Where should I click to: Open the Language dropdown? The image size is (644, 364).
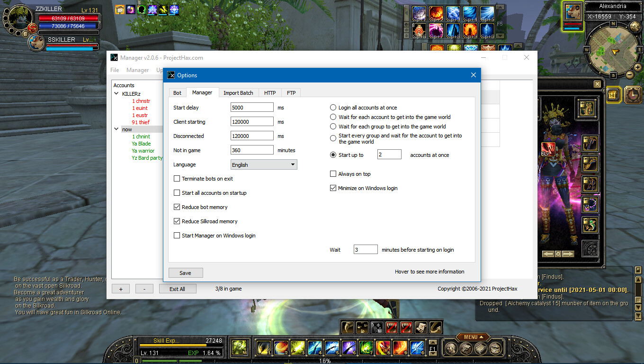264,164
